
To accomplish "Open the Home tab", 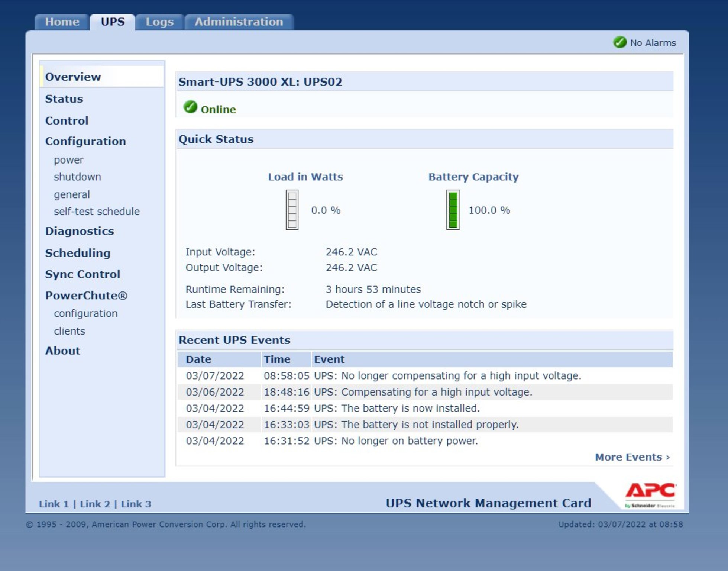I will click(62, 22).
